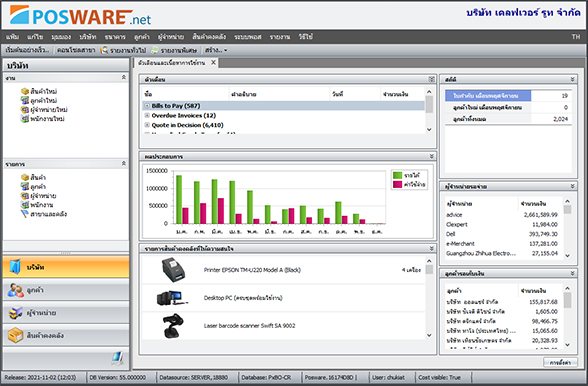Click the ลูกค้า customer icon in รายการ list
The image size is (588, 386).
coord(25,186)
